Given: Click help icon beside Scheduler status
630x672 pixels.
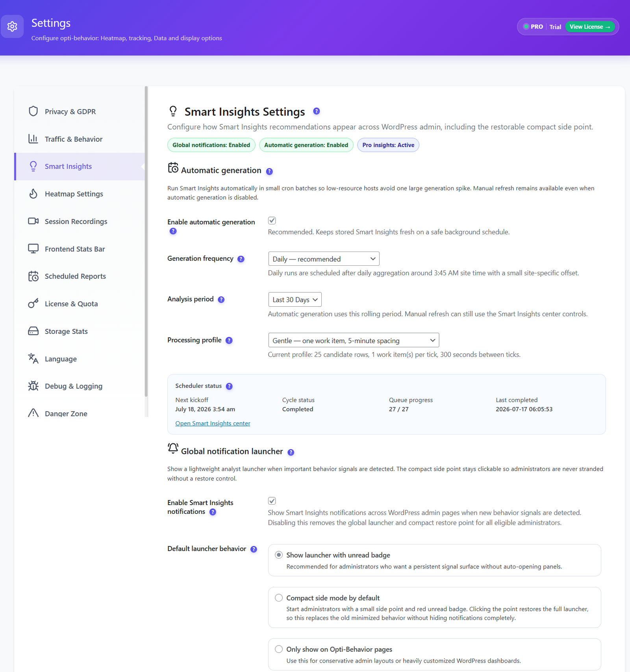Looking at the screenshot, I should pos(229,386).
